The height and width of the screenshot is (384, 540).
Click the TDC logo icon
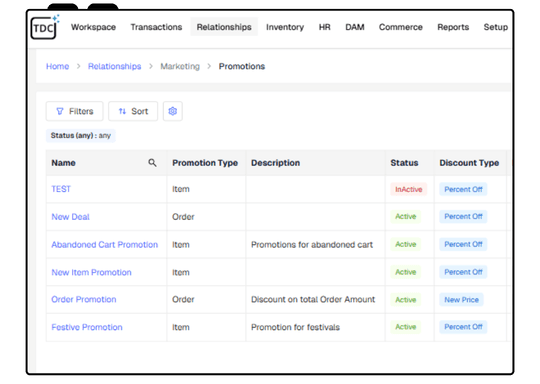(44, 28)
